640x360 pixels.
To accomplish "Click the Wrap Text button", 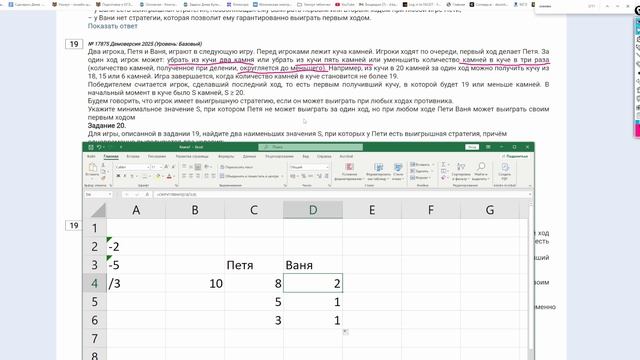I will coord(237,167).
